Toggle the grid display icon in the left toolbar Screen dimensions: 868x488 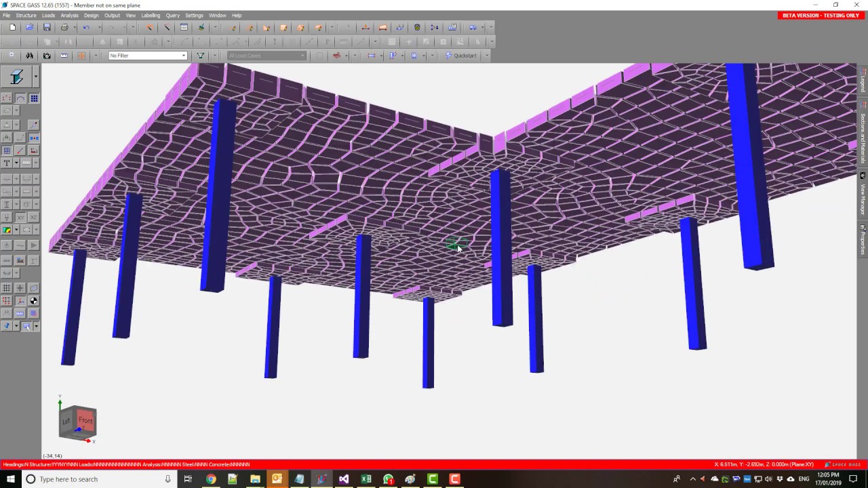tap(7, 288)
